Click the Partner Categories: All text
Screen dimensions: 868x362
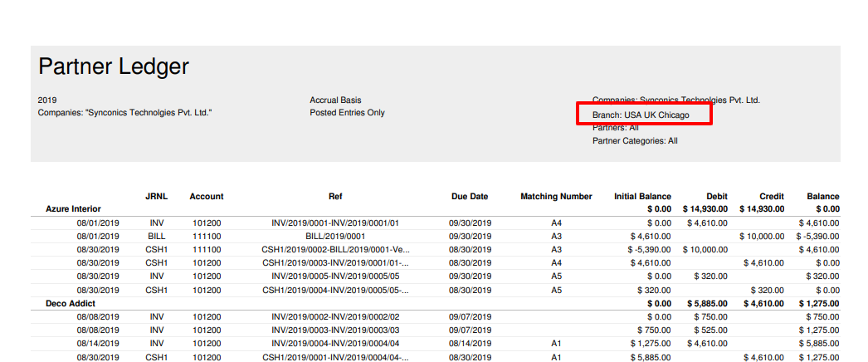click(635, 141)
